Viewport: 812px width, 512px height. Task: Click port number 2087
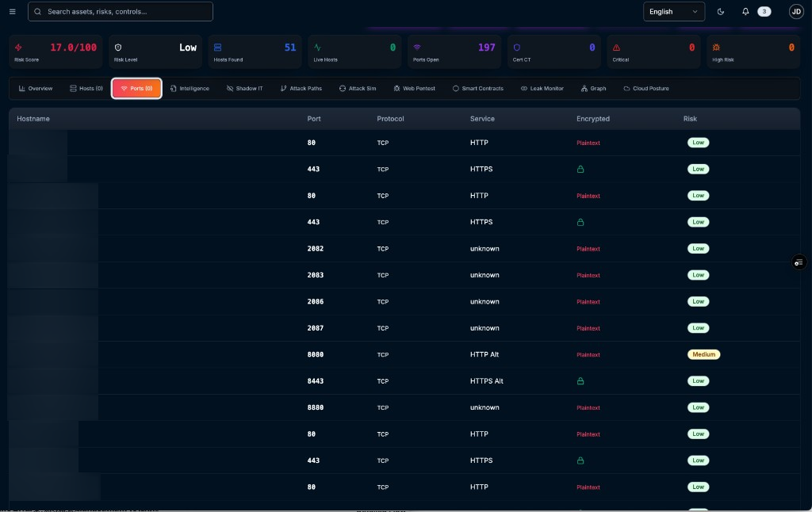(x=316, y=328)
